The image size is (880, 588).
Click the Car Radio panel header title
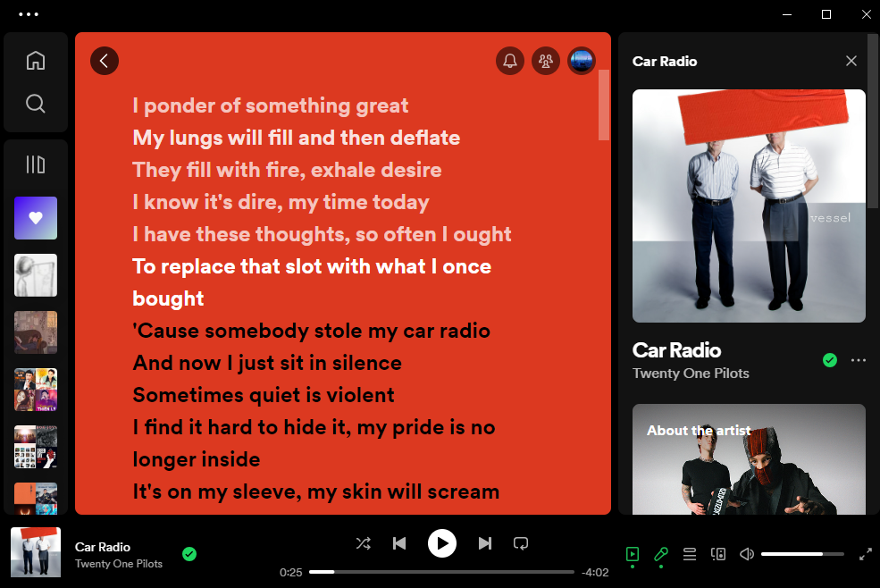tap(665, 62)
